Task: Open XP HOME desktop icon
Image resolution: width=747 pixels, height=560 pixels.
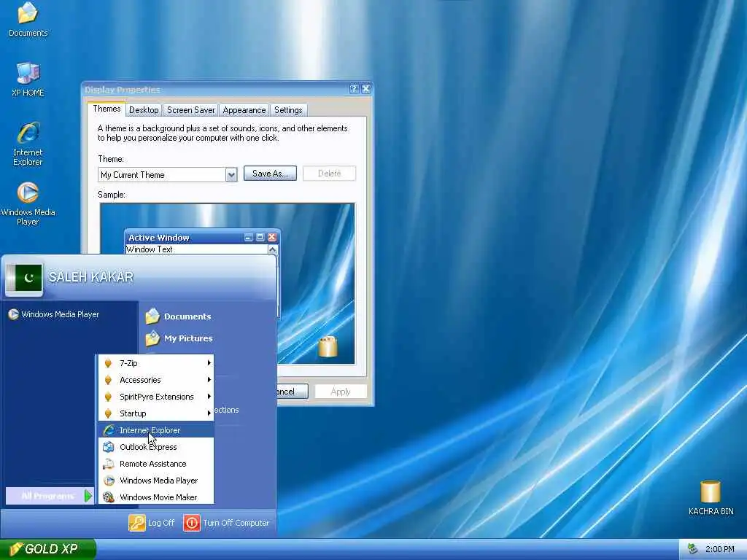Action: click(28, 79)
